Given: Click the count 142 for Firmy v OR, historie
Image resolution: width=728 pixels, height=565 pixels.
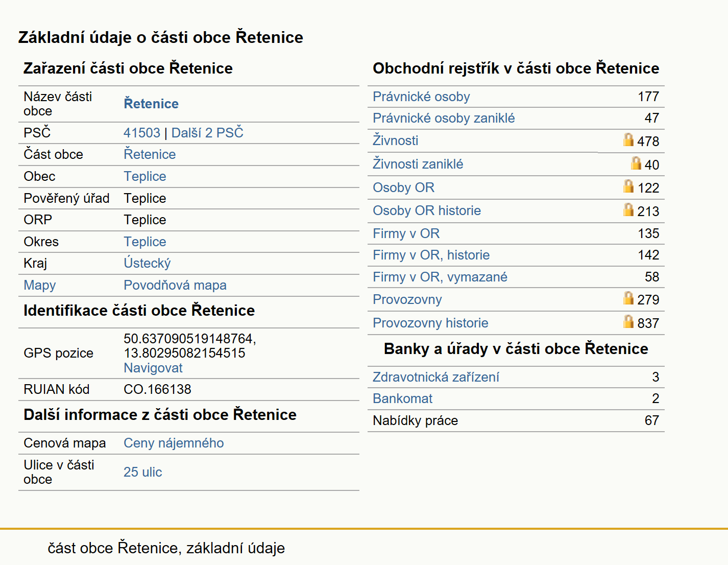Looking at the screenshot, I should 648,255.
